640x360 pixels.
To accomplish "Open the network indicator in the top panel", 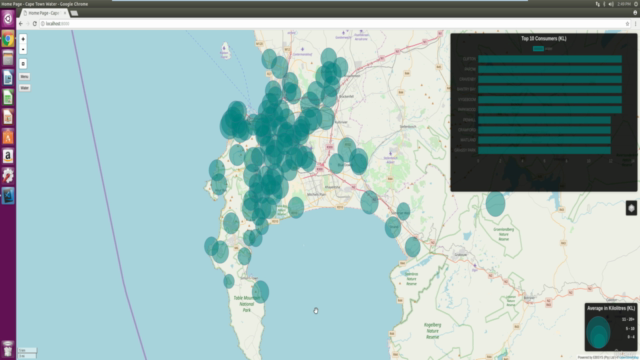I will 598,4.
